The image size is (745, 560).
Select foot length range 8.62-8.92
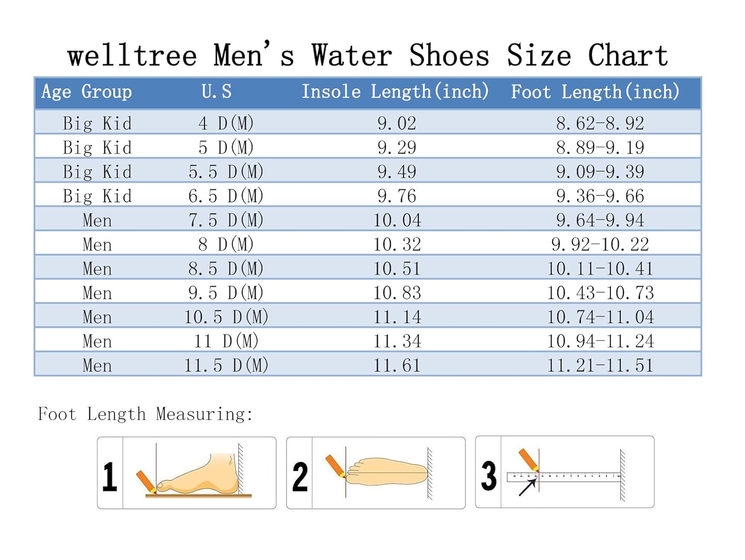(600, 123)
